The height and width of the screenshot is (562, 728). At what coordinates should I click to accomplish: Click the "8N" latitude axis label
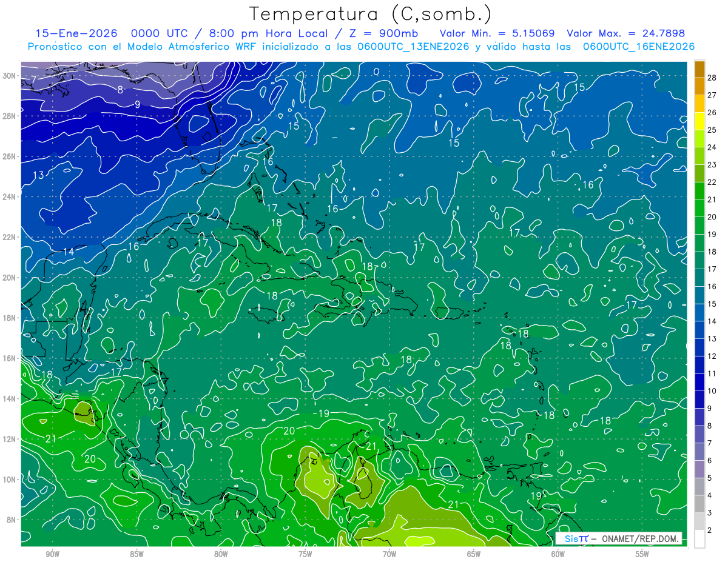point(12,520)
